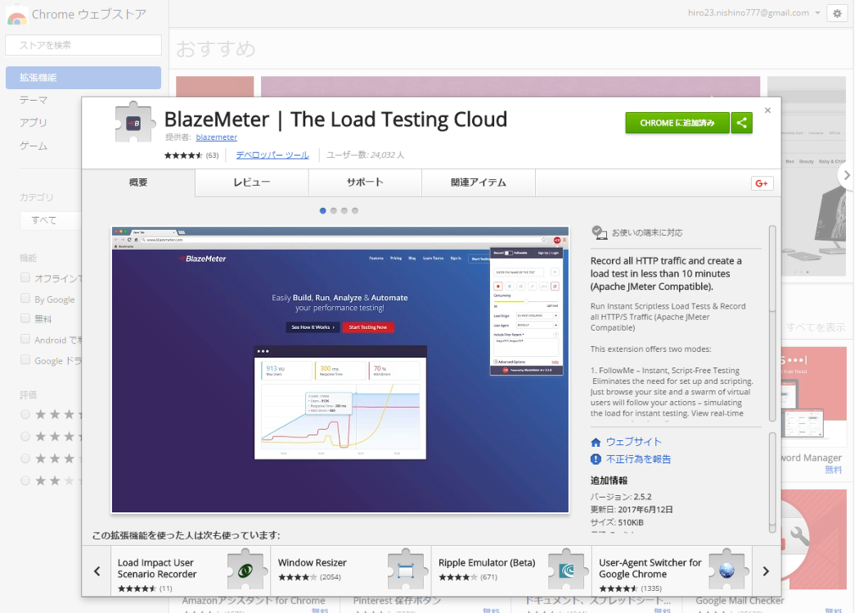The image size is (868, 613).
Task: Click the Load Impact User Scenario Recorder icon
Action: coord(245,571)
